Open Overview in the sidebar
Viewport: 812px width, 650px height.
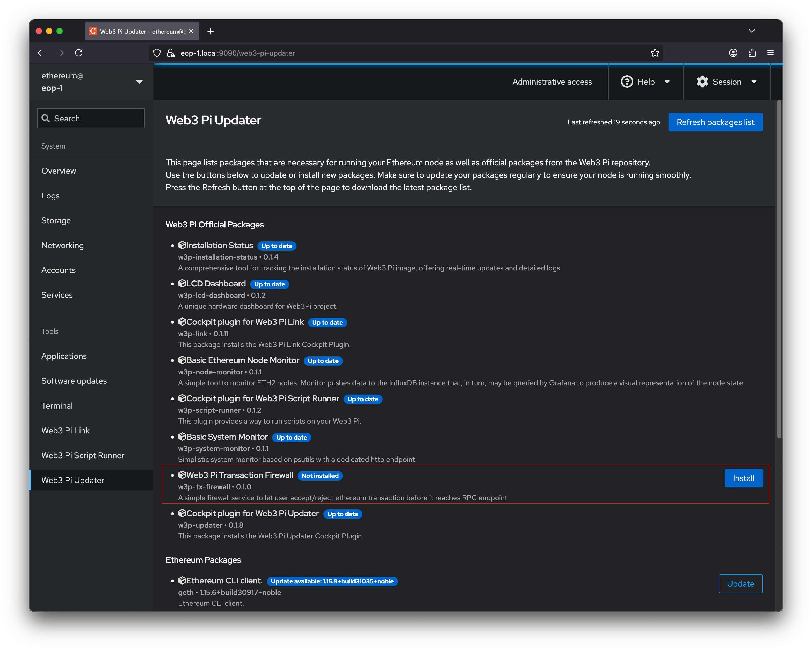(91, 171)
